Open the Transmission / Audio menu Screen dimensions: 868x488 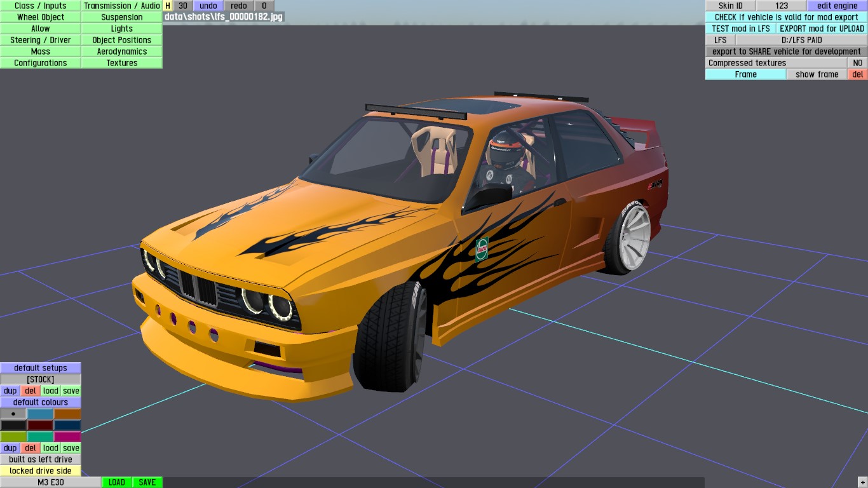[122, 6]
